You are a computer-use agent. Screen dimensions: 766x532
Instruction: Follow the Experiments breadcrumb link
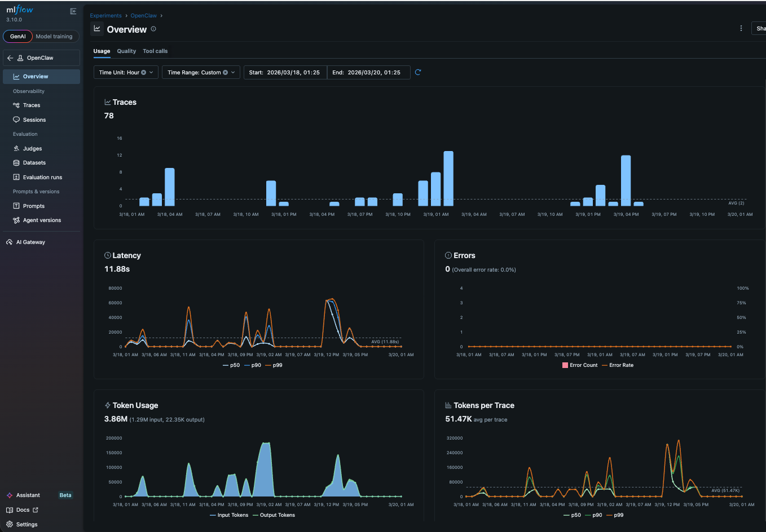click(105, 15)
